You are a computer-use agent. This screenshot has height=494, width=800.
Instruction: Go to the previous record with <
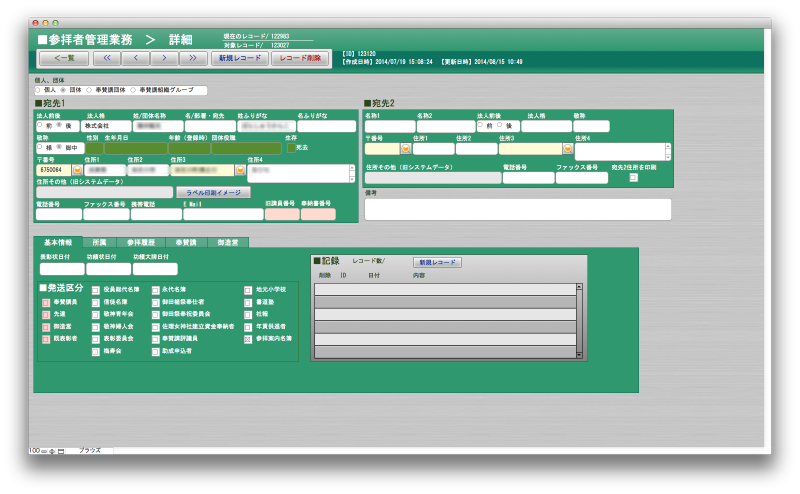click(x=134, y=59)
